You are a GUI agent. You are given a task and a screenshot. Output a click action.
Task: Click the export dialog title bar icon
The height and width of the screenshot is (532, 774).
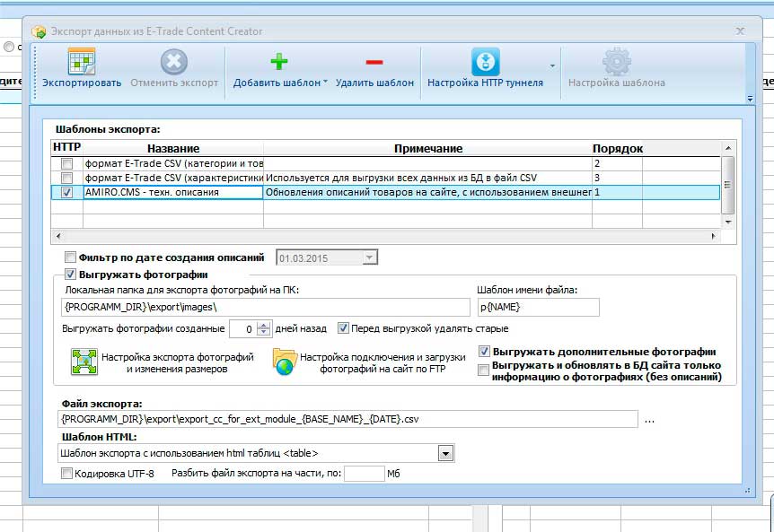[39, 31]
